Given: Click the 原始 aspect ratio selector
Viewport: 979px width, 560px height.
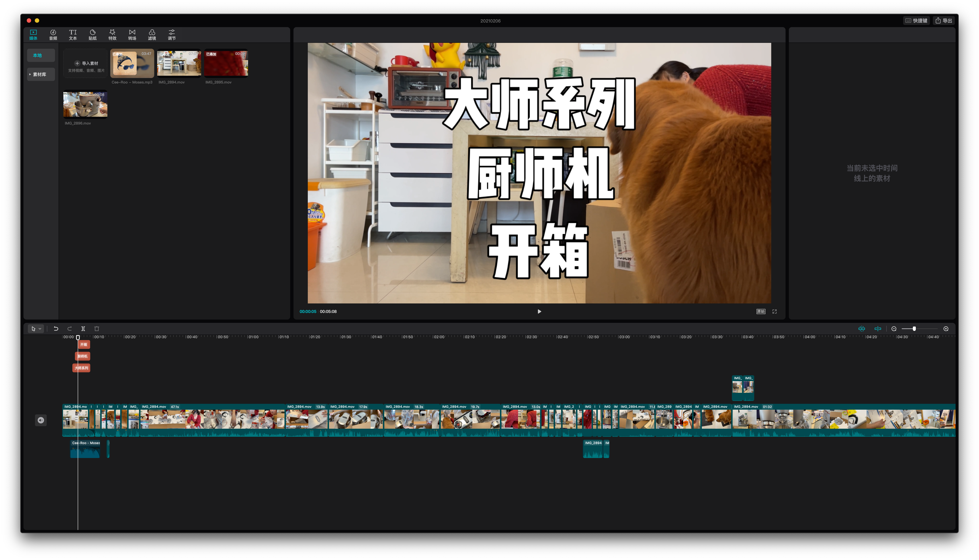Looking at the screenshot, I should [x=760, y=311].
